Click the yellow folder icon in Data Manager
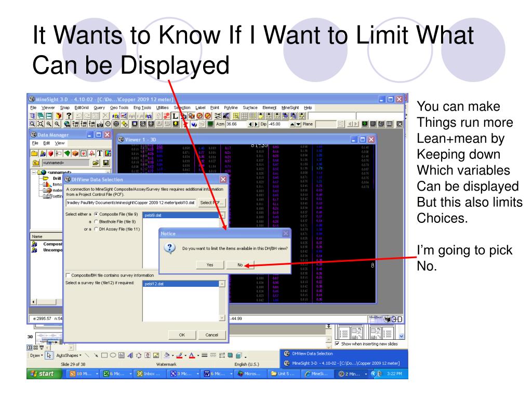Viewport: 532px width, 399px height. (x=35, y=153)
